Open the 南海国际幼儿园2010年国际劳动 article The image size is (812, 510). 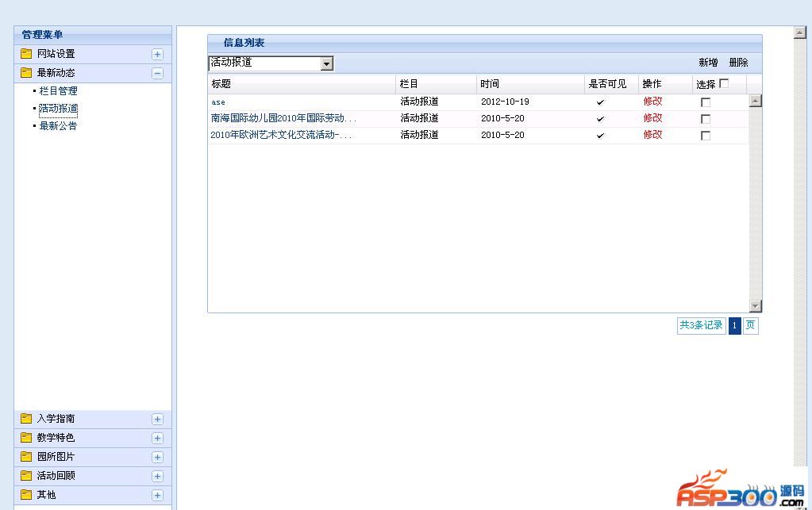point(283,118)
